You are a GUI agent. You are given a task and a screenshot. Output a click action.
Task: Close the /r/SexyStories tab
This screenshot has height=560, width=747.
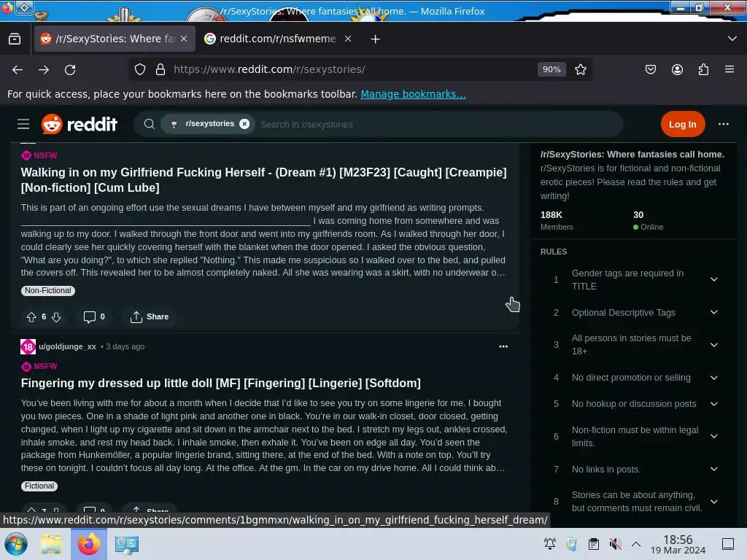(184, 39)
